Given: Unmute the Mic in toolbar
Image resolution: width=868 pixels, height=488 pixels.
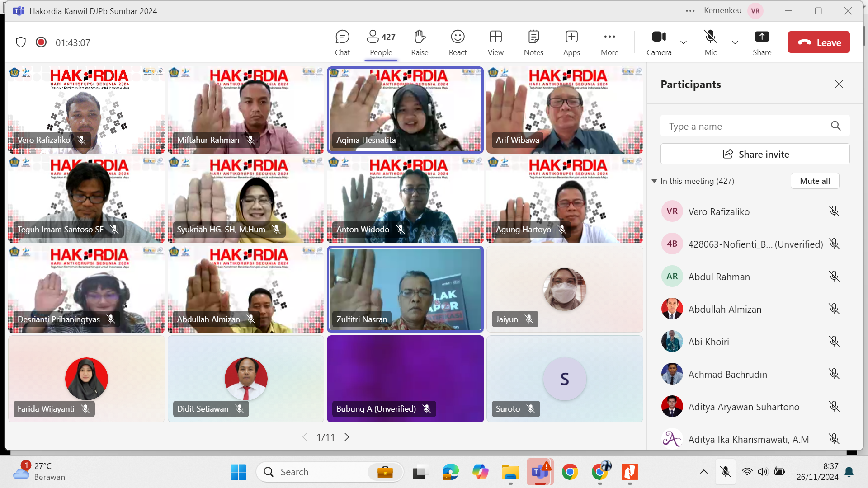Looking at the screenshot, I should pyautogui.click(x=710, y=43).
